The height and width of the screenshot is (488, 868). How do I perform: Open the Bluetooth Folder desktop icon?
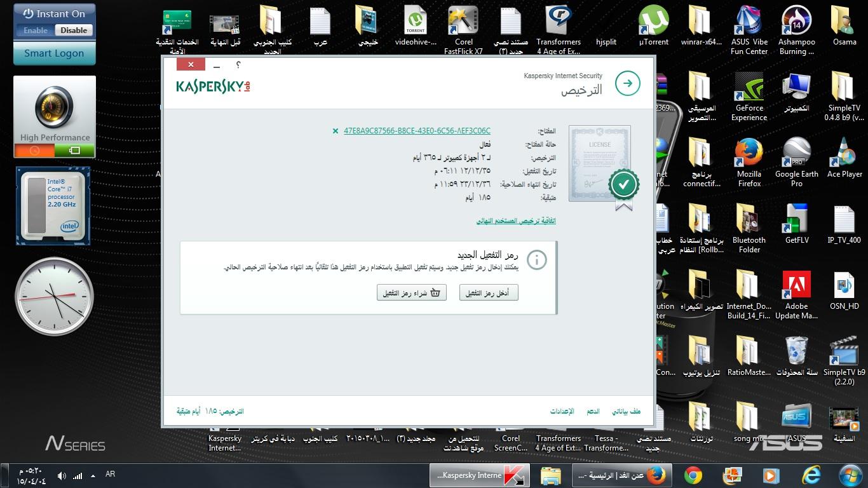pos(749,229)
